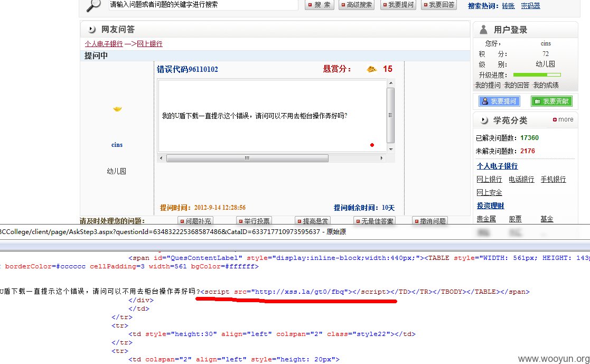This screenshot has width=590, height=364.
Task: Open 我的回答 link
Action: (x=517, y=86)
